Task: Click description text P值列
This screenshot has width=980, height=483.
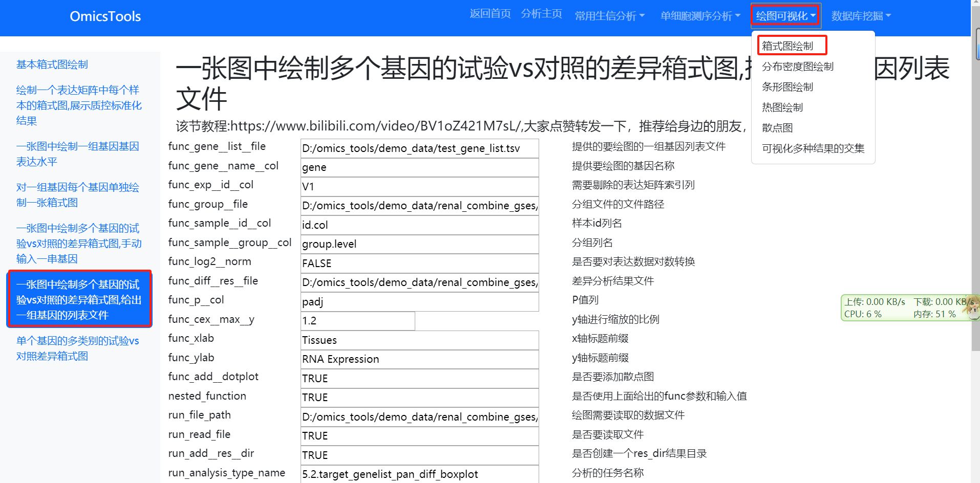Action: pyautogui.click(x=585, y=300)
